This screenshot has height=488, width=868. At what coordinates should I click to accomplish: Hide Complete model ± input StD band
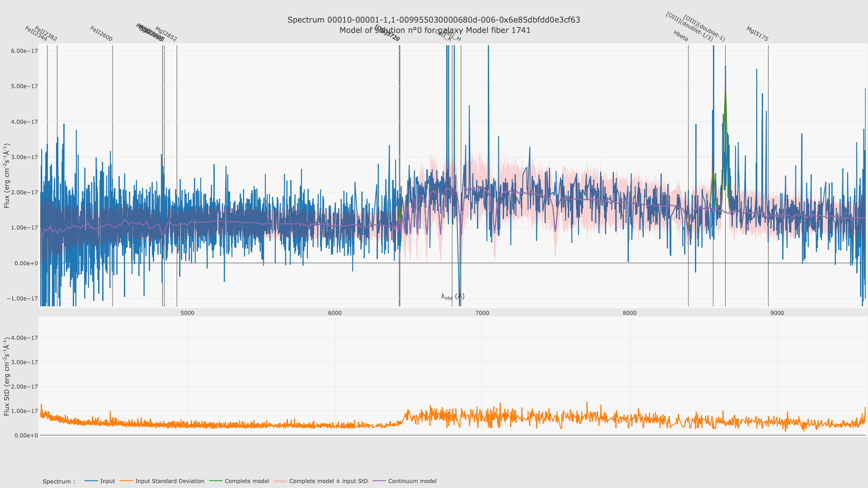tap(328, 481)
